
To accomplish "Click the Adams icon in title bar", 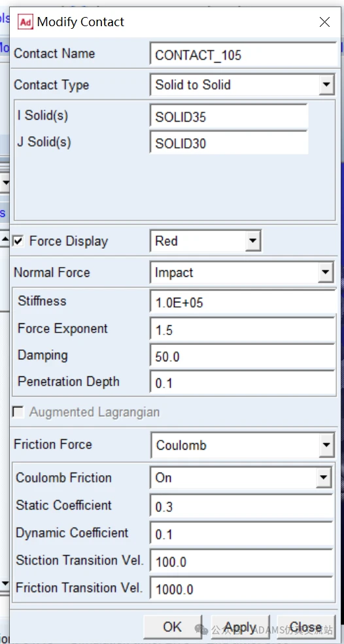I will tap(25, 22).
